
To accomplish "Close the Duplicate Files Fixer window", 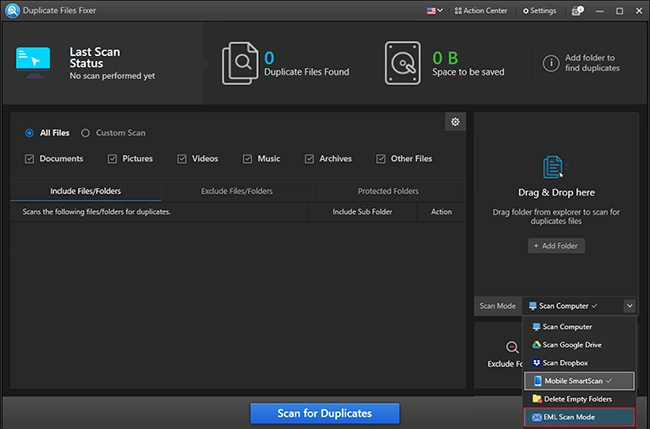I will [x=639, y=11].
